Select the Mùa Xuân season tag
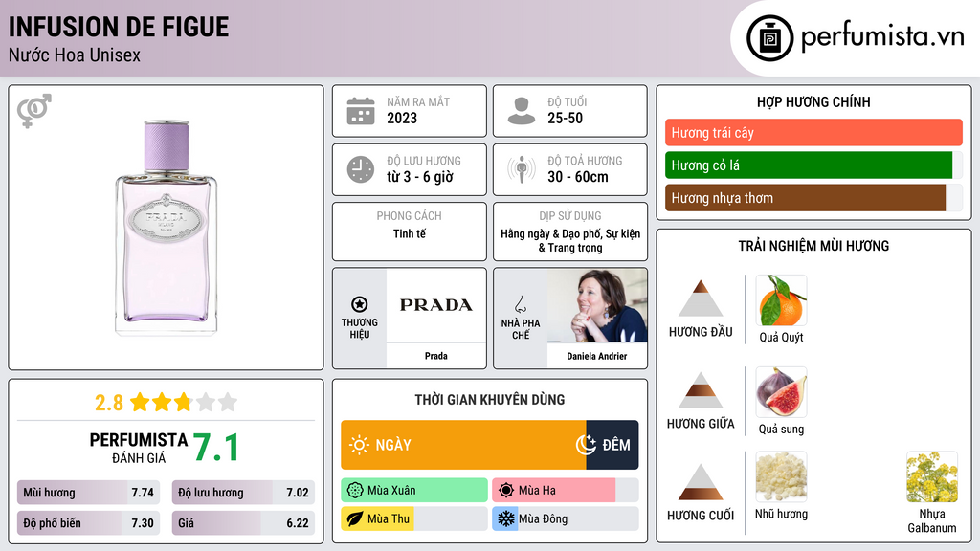Viewport: 980px width, 551px height. click(x=414, y=491)
